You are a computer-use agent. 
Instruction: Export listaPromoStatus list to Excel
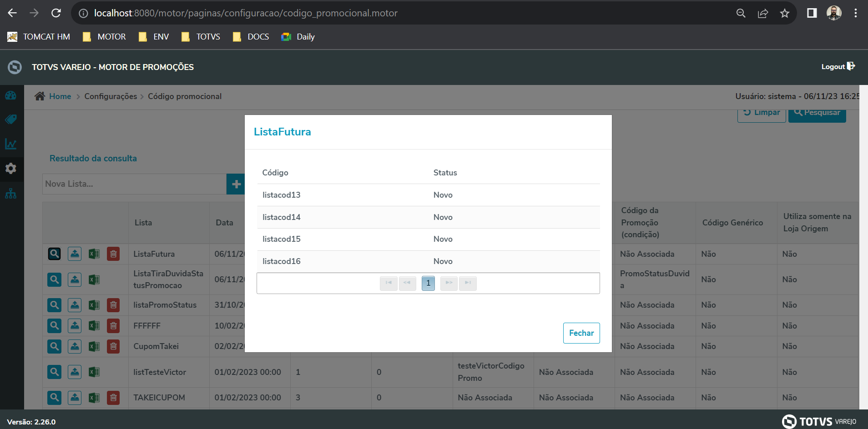[94, 304]
